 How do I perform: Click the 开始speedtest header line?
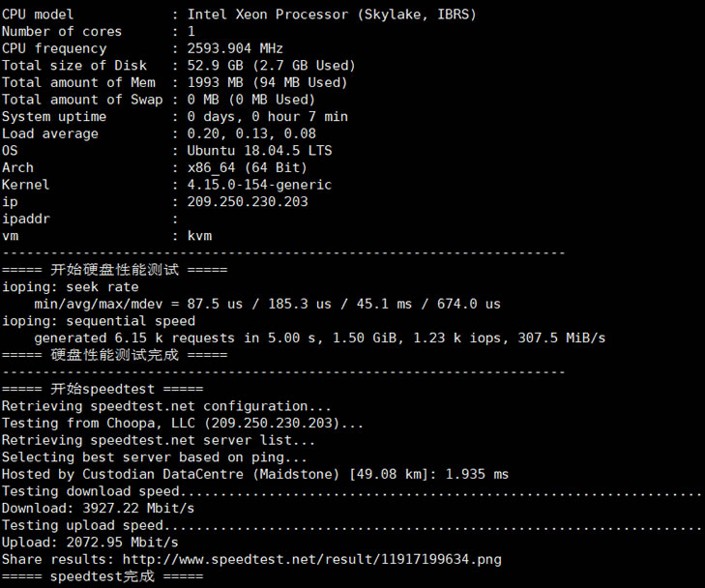(103, 389)
